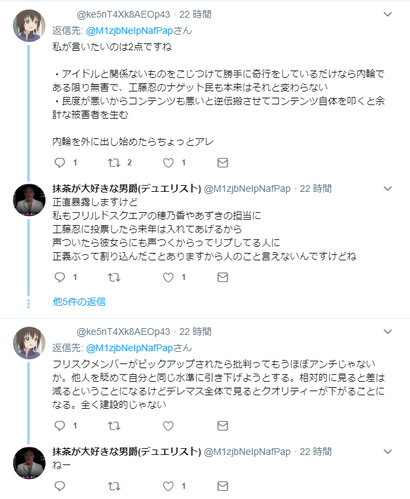Show 他5件の返信 more replies
Image resolution: width=410 pixels, height=499 pixels.
79,302
